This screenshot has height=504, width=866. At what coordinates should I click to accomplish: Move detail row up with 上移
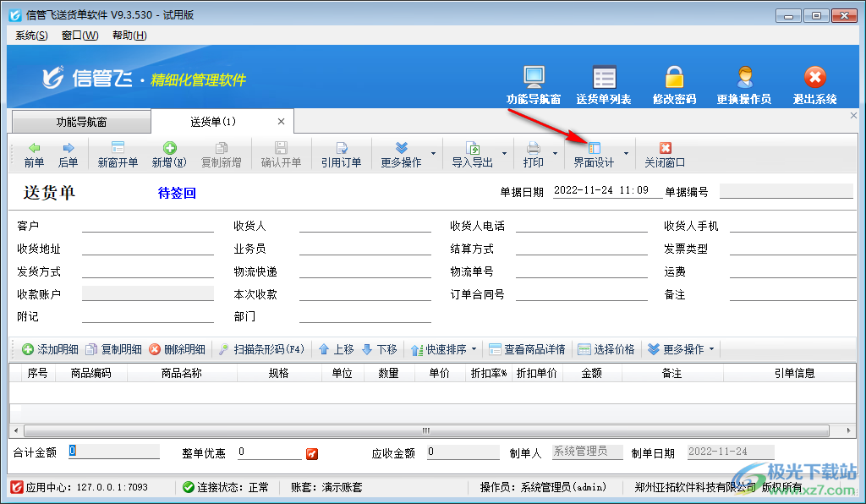(337, 349)
